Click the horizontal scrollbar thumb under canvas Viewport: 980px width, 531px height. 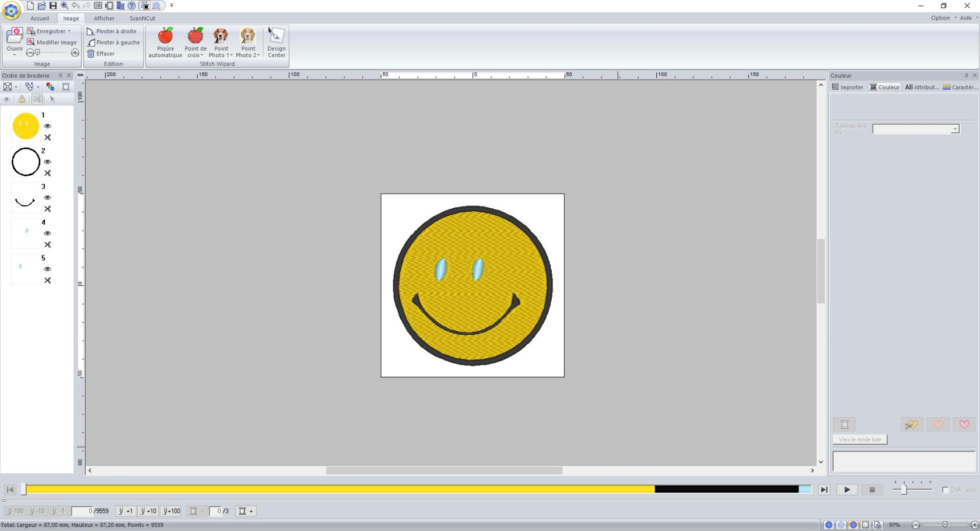pyautogui.click(x=444, y=470)
